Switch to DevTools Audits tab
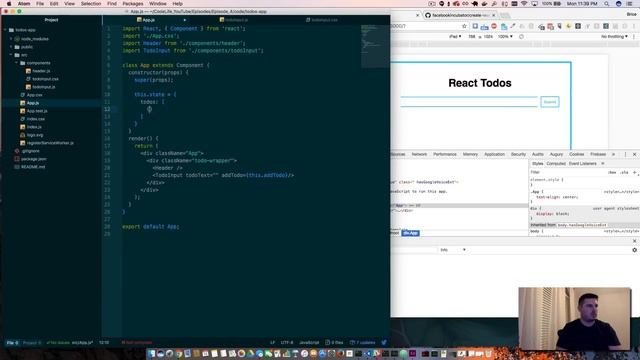The height and width of the screenshot is (360, 640). click(538, 154)
